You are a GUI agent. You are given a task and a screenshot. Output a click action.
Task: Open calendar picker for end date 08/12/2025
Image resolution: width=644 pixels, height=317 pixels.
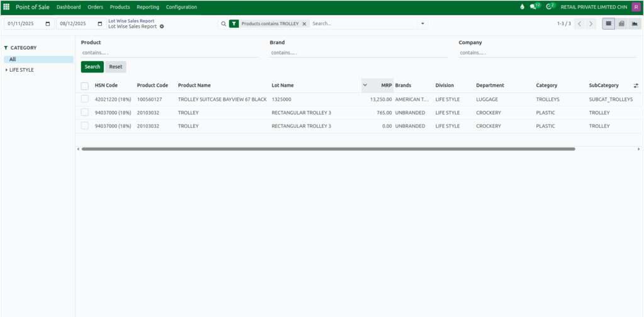pyautogui.click(x=100, y=24)
